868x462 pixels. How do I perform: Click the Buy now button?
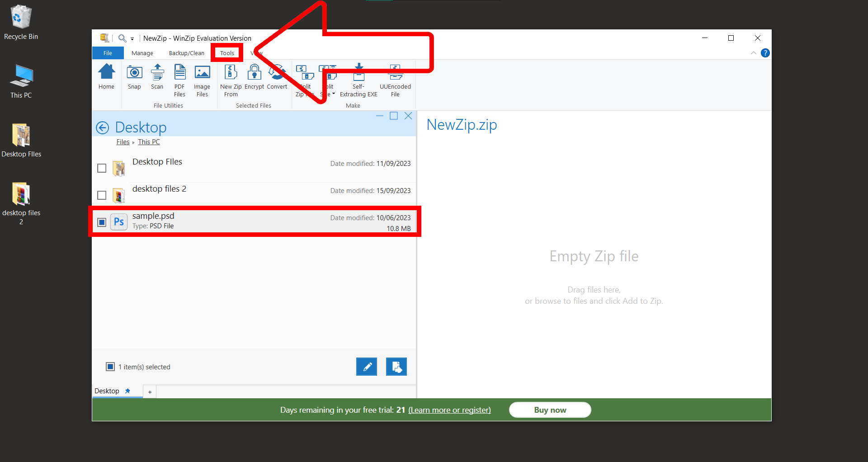(550, 410)
